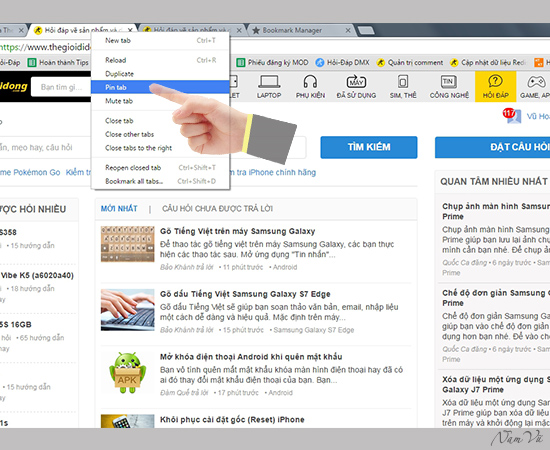550x450 pixels.
Task: Open the Đã Sử Dụng category icon
Action: [356, 86]
